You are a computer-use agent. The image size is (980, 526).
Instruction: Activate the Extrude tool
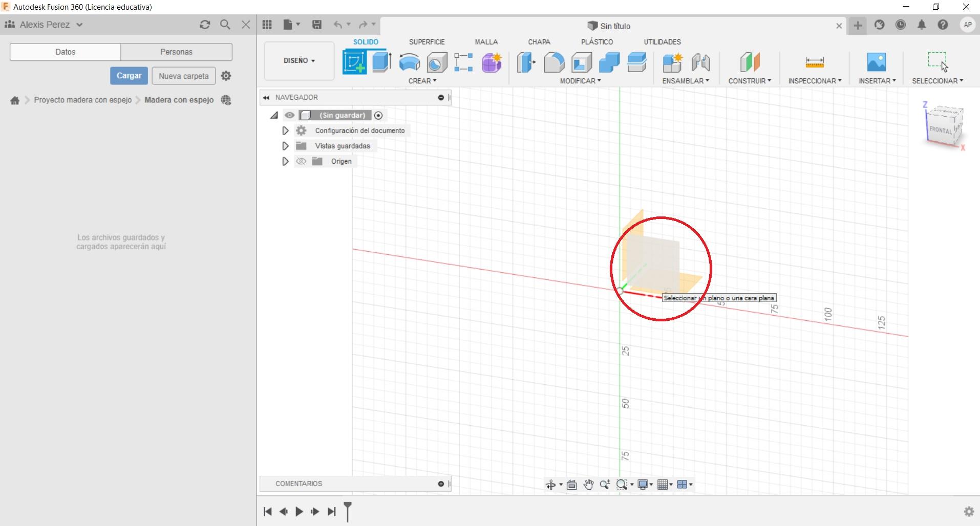point(382,62)
